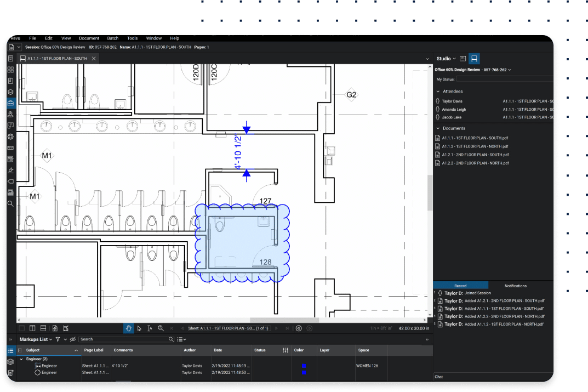Collapse the Engineer (2) markup group
The width and height of the screenshot is (588, 392).
(21, 359)
